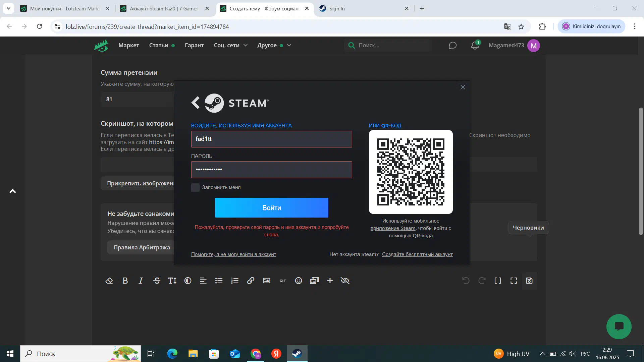The height and width of the screenshot is (362, 644).
Task: Click the claim amount field '81'
Action: click(x=138, y=99)
